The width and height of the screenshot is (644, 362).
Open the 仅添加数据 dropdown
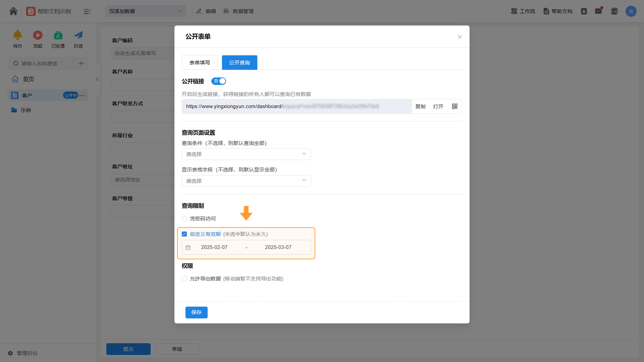tap(146, 11)
